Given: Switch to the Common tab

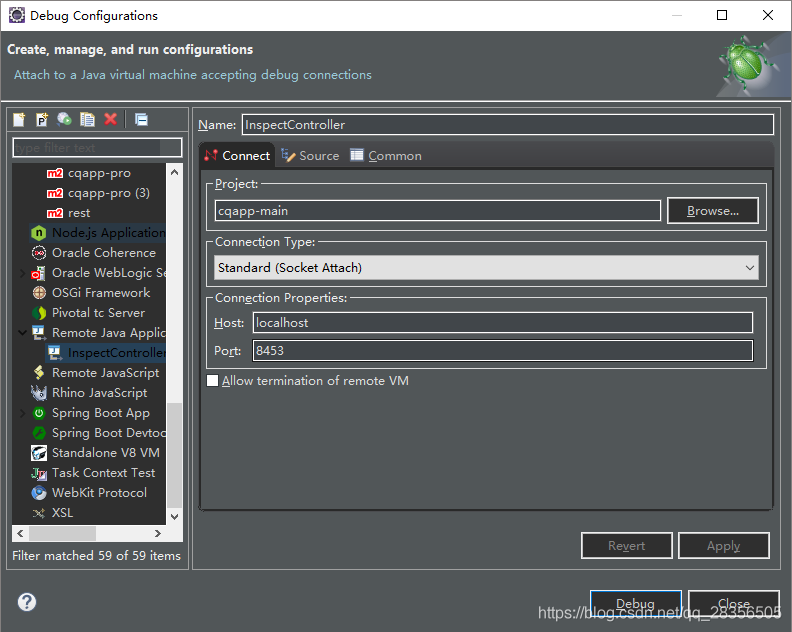Looking at the screenshot, I should click(386, 156).
